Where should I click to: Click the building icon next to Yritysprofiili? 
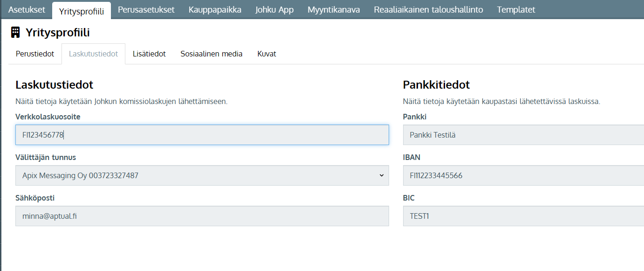[15, 32]
